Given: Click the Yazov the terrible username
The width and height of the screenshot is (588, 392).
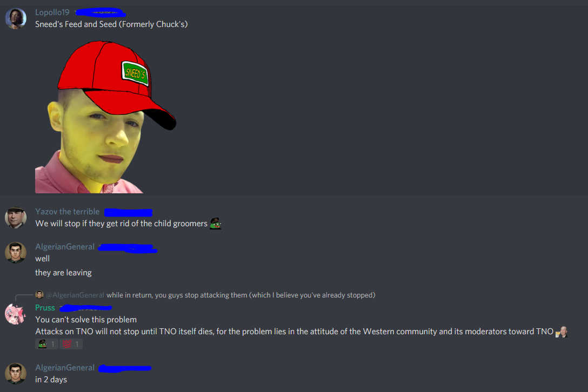Looking at the screenshot, I should click(68, 212).
